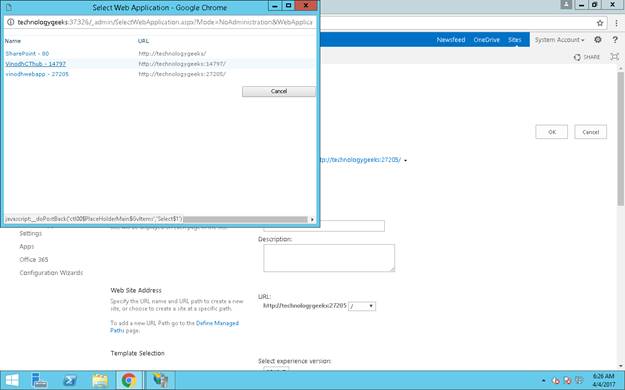625x390 pixels.
Task: Click the Description text area
Action: tap(329, 258)
